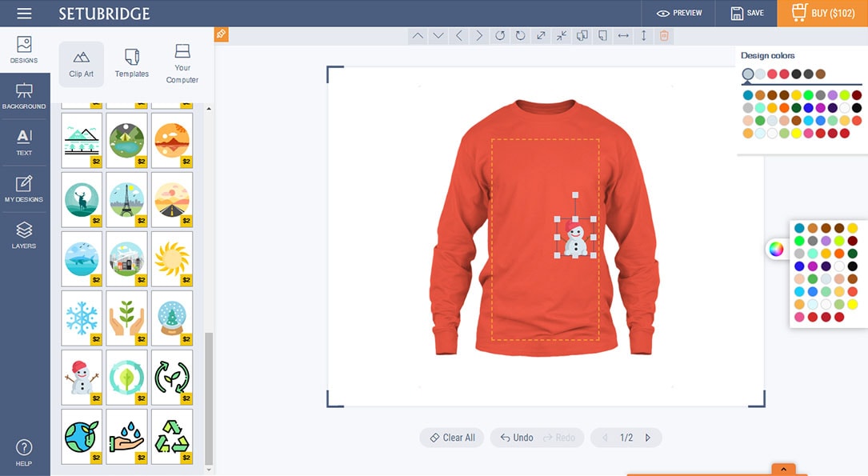Open the Layers panel
This screenshot has height=476, width=868.
(x=24, y=235)
